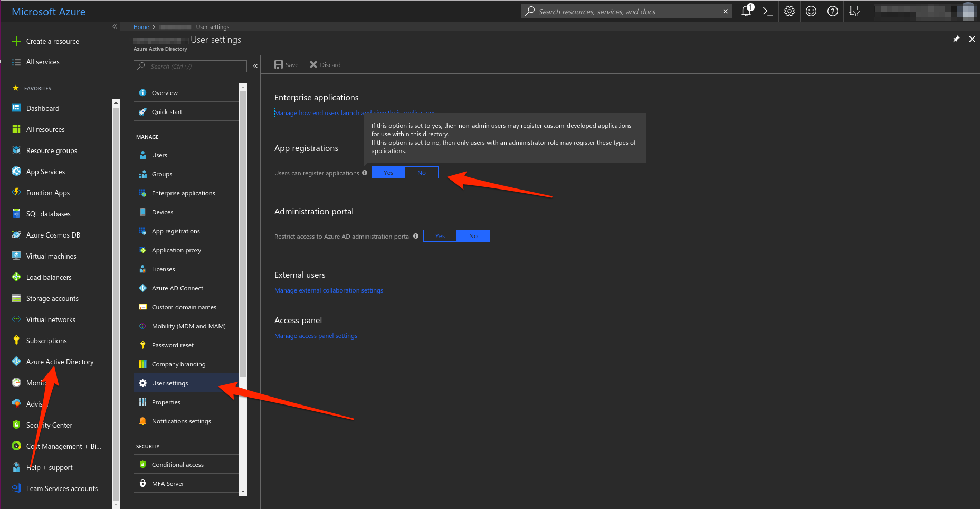Viewport: 980px width, 509px height.
Task: Open Function Apps from favorites
Action: 47,192
